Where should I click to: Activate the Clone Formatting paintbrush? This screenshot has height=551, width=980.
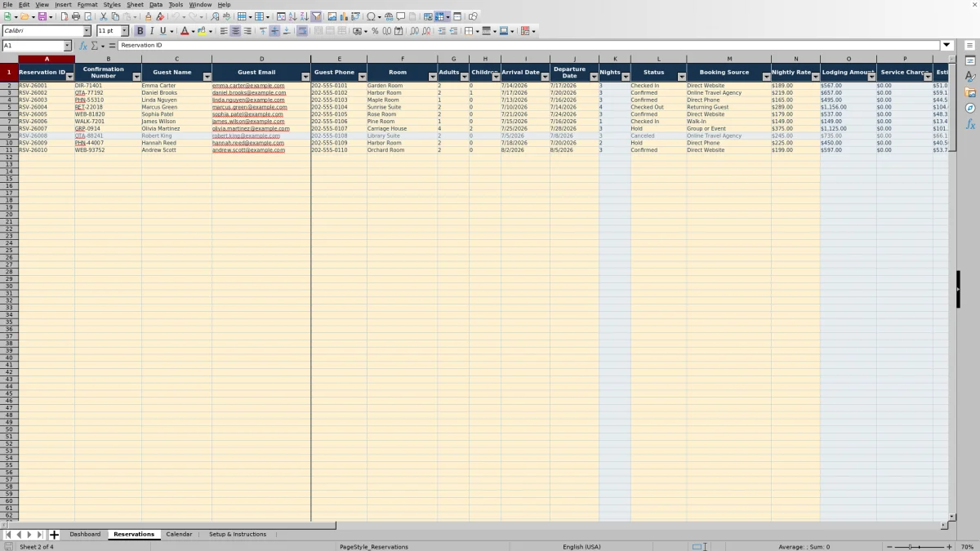pos(149,16)
